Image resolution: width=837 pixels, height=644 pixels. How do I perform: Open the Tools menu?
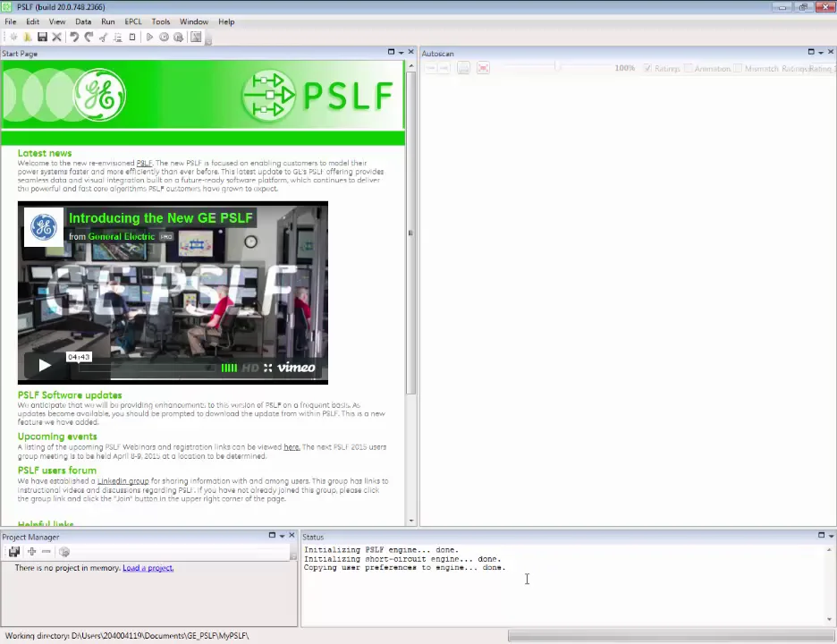[161, 21]
